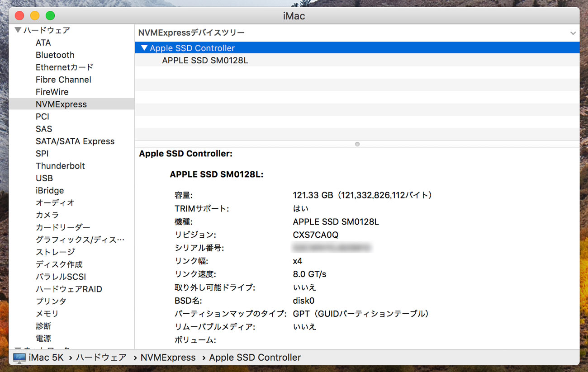
Task: Select ATA in the sidebar
Action: click(43, 42)
